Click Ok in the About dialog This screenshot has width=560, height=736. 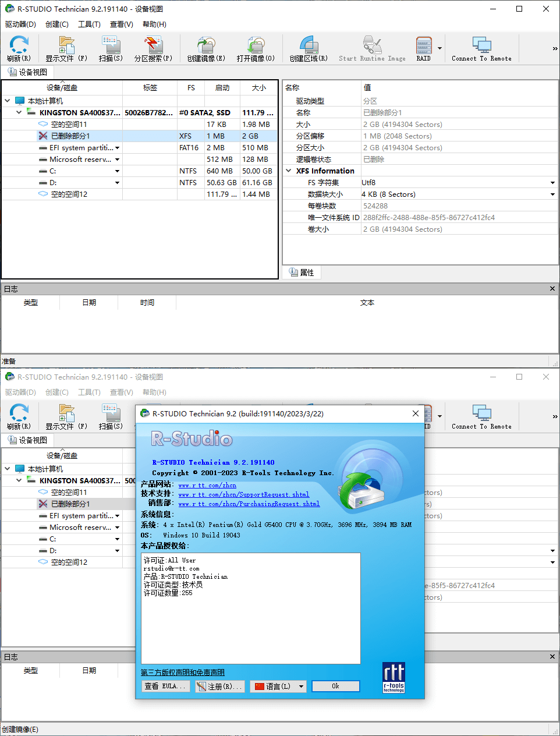[336, 687]
